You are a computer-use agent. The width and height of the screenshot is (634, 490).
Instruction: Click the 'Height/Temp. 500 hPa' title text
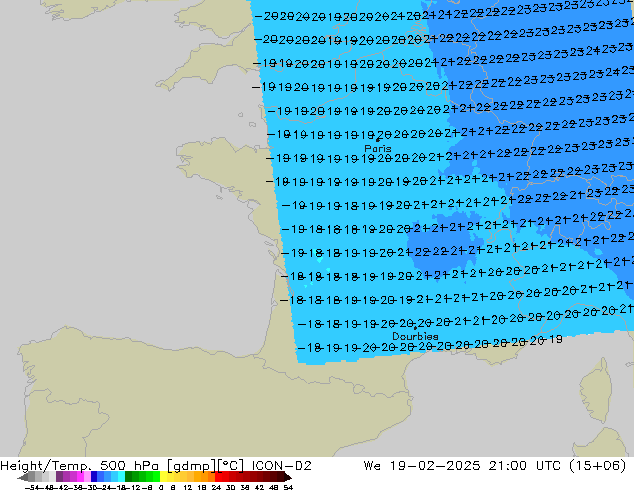(79, 466)
